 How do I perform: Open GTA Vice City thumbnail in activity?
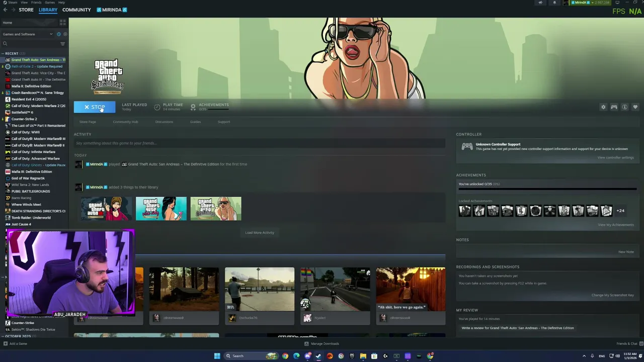pyautogui.click(x=161, y=209)
